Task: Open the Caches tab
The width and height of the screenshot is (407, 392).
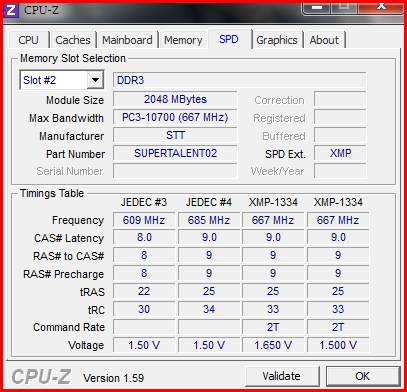Action: (73, 40)
